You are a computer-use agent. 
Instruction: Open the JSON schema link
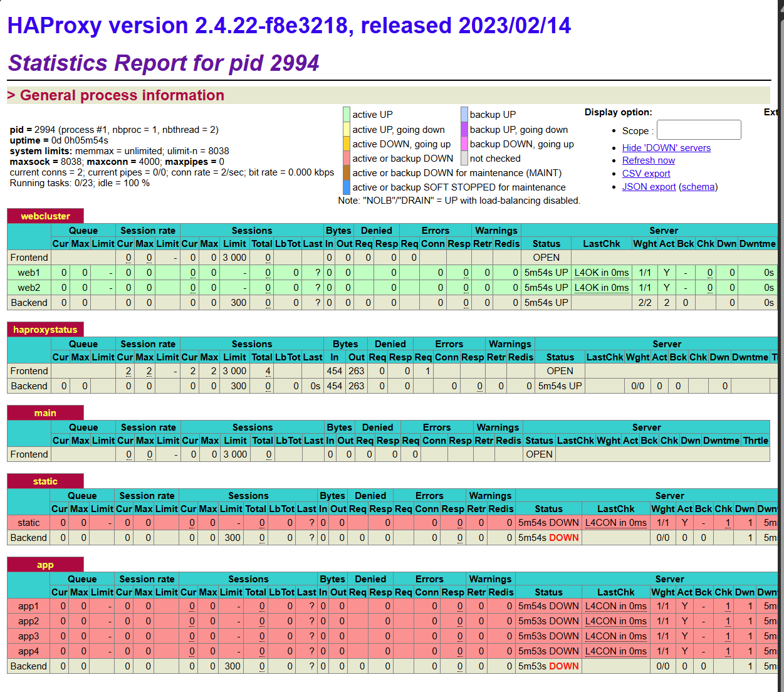click(x=698, y=187)
